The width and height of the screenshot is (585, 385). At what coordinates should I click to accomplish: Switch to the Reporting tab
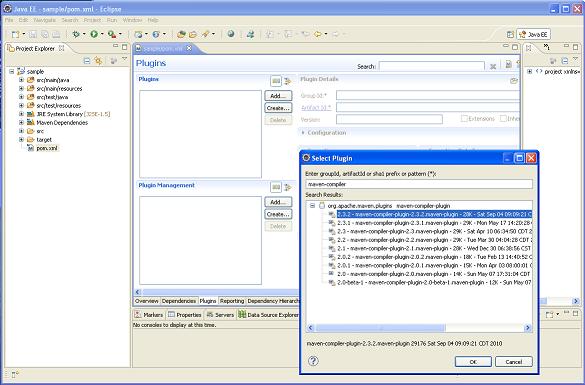tap(232, 301)
